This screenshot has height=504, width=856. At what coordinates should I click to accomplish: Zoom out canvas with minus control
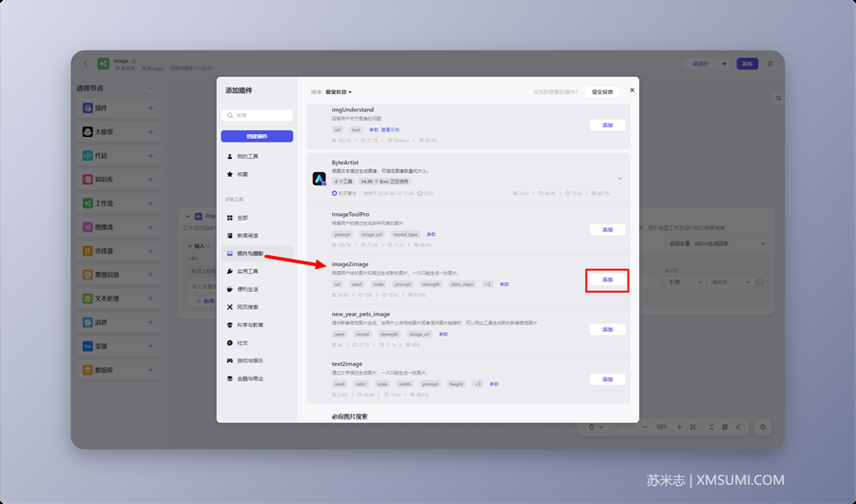645,427
